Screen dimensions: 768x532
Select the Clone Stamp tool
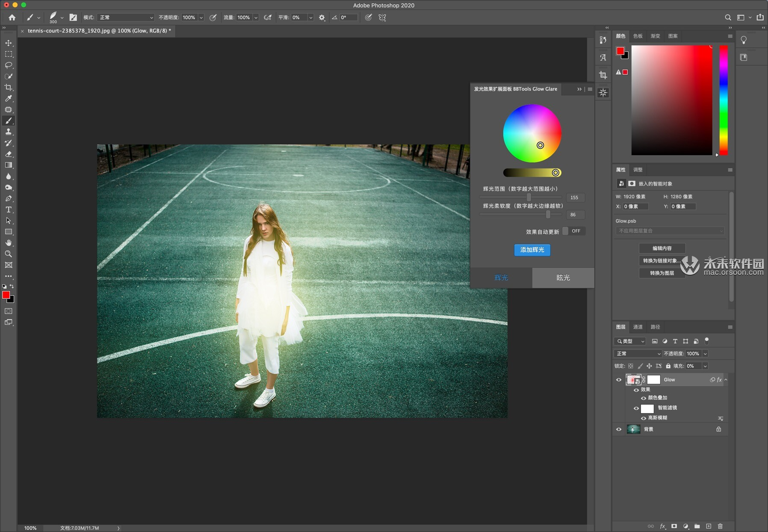[x=9, y=132]
